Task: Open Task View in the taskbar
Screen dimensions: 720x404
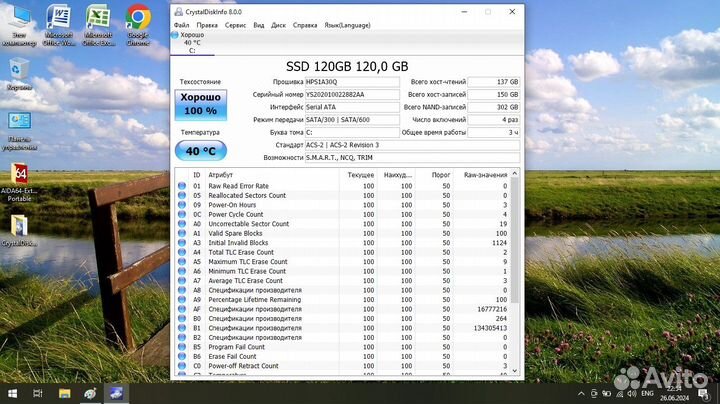Action: tap(38, 393)
